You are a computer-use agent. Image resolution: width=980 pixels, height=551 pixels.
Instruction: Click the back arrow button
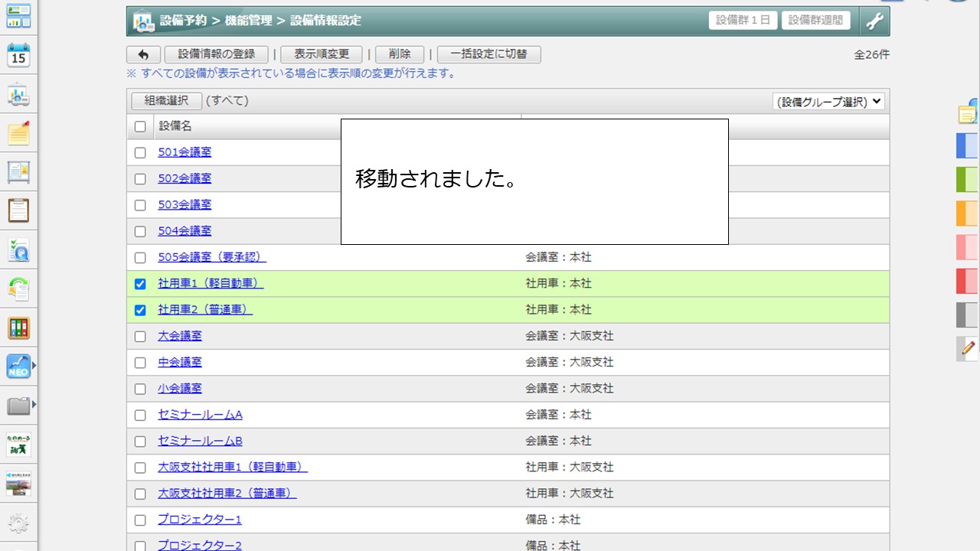143,54
